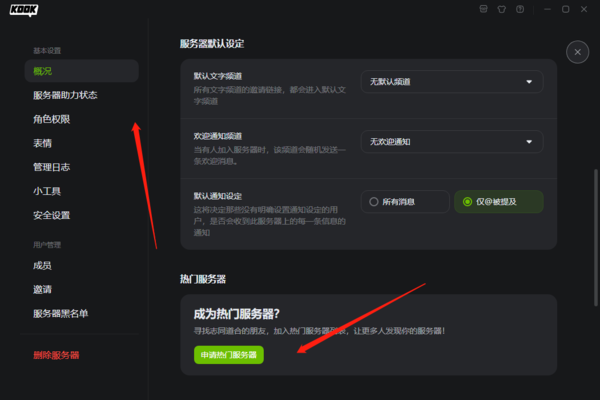600x400 pixels.
Task: Select the 概况 settings tab
Action: [x=82, y=71]
